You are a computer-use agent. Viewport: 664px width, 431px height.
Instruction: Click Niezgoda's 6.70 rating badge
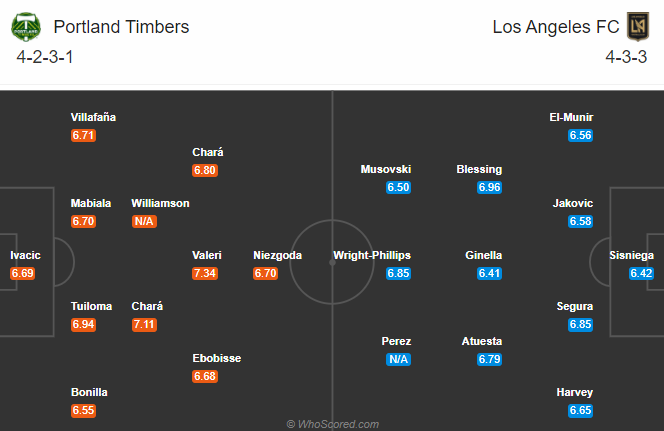coord(266,274)
